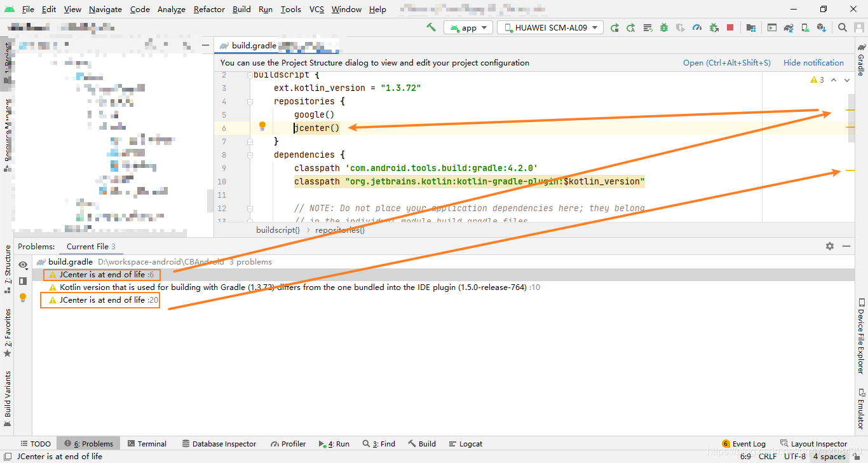868x463 pixels.
Task: Click the Search Everywhere magnifier icon
Action: coord(842,27)
